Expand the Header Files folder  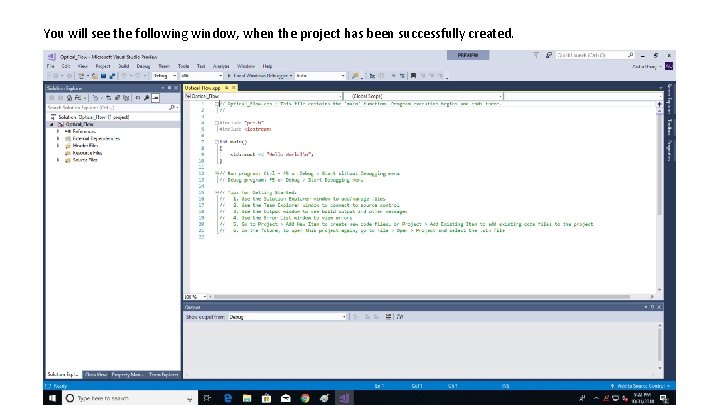[x=58, y=146]
